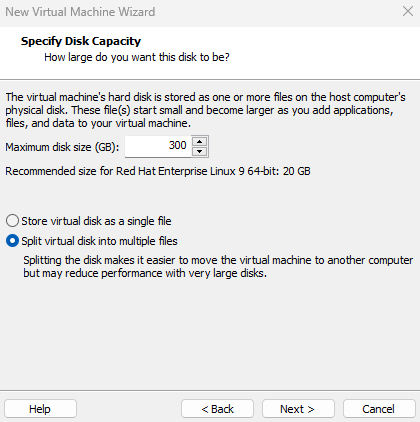This screenshot has width=420, height=422.
Task: Cancel the virtual machine wizard
Action: pyautogui.click(x=379, y=409)
